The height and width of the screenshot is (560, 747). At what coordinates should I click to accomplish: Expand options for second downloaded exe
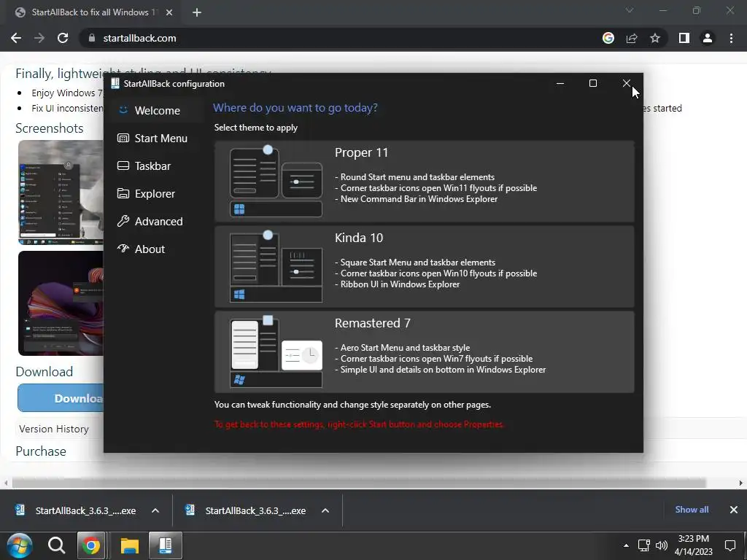[325, 510]
